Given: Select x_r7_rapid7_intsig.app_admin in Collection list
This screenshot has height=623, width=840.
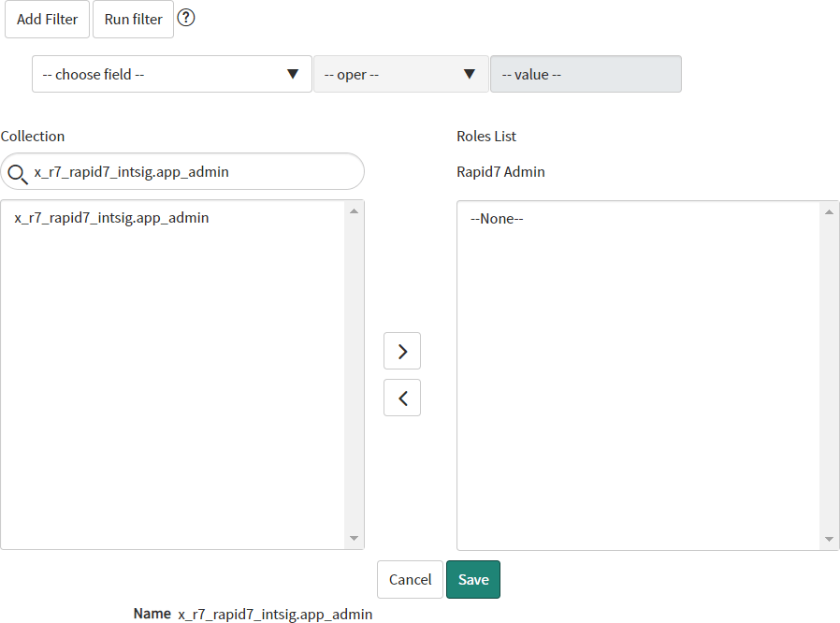Looking at the screenshot, I should click(x=112, y=218).
